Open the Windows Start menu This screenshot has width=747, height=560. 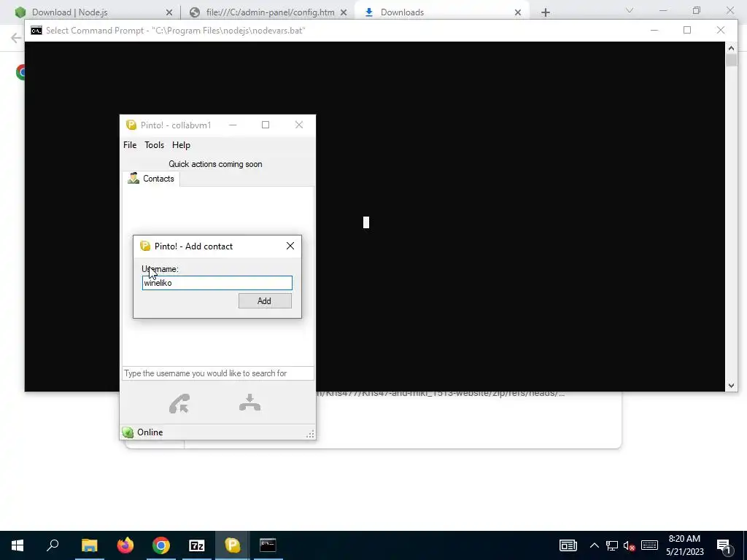click(x=18, y=545)
